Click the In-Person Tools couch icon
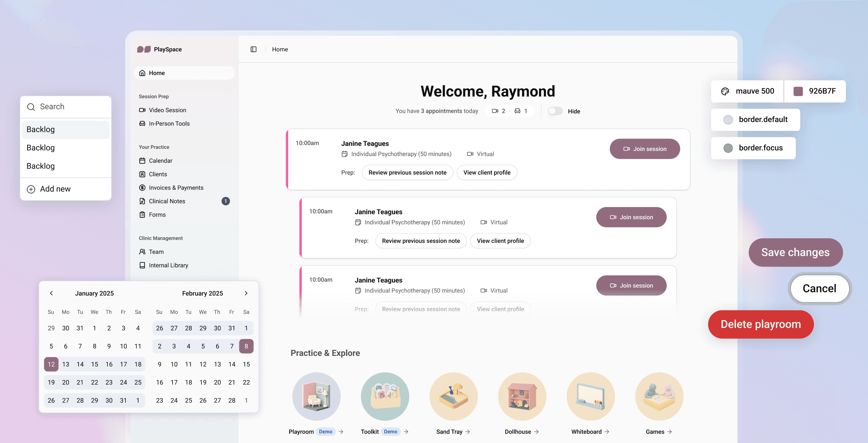Screen dimensions: 868x443 [142, 123]
